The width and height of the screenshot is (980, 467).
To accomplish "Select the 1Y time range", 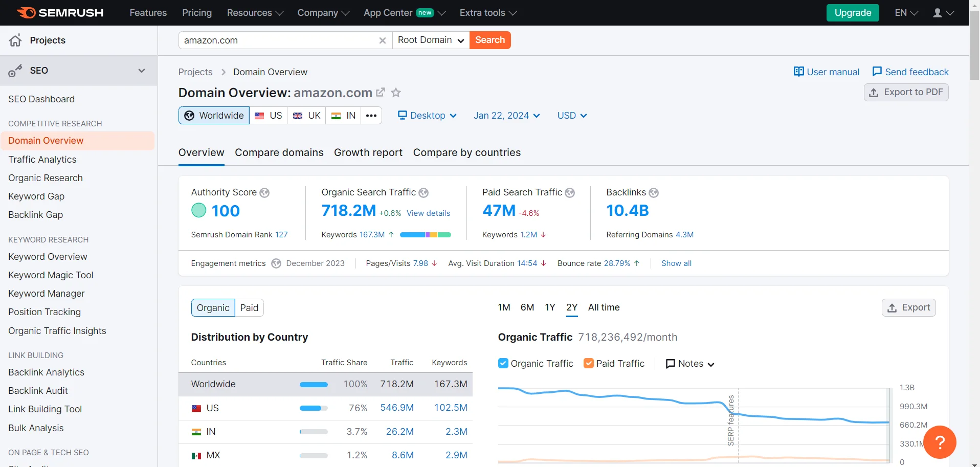I will (x=550, y=307).
